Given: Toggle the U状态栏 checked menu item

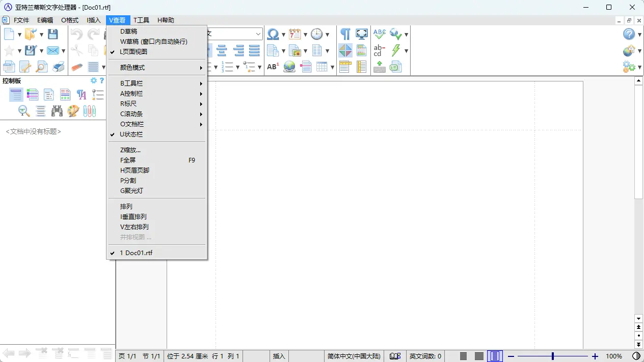Looking at the screenshot, I should [x=156, y=134].
